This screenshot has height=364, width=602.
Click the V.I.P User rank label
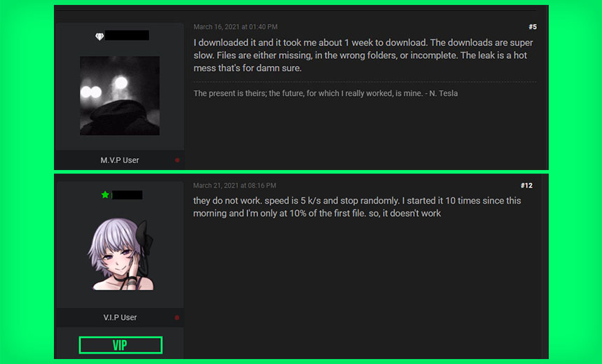120,318
